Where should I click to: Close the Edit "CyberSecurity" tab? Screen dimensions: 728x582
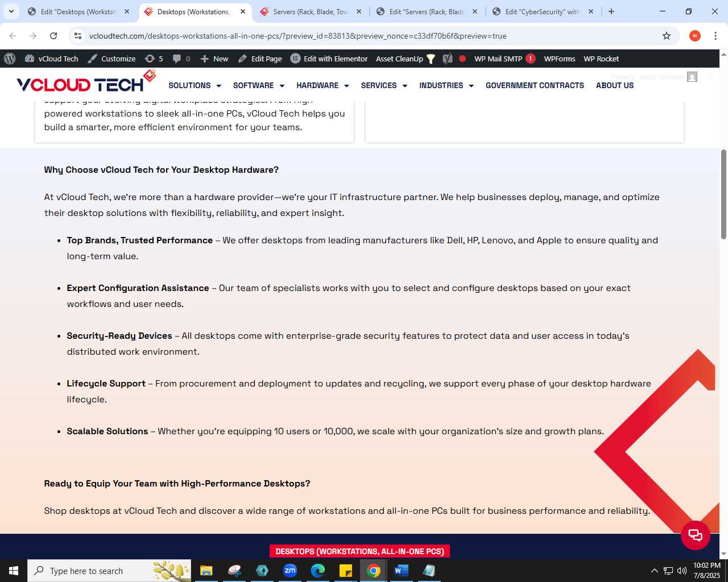pyautogui.click(x=591, y=11)
